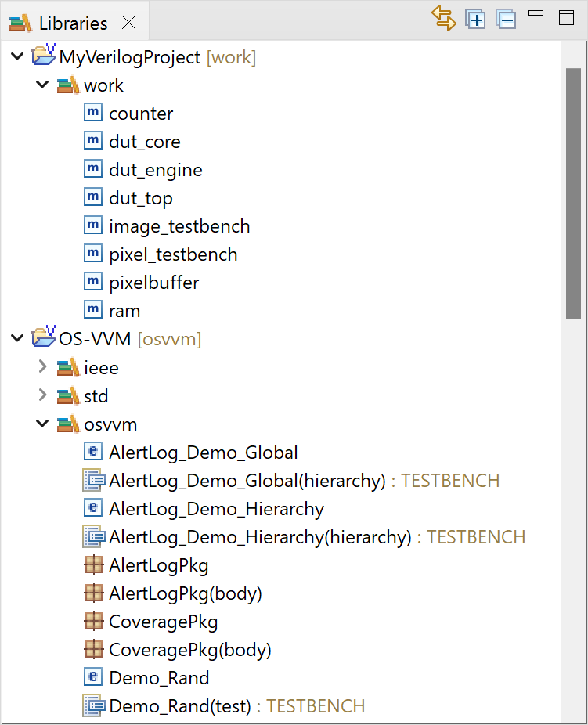Select the Libraries tab label
This screenshot has width=588, height=725.
73,23
